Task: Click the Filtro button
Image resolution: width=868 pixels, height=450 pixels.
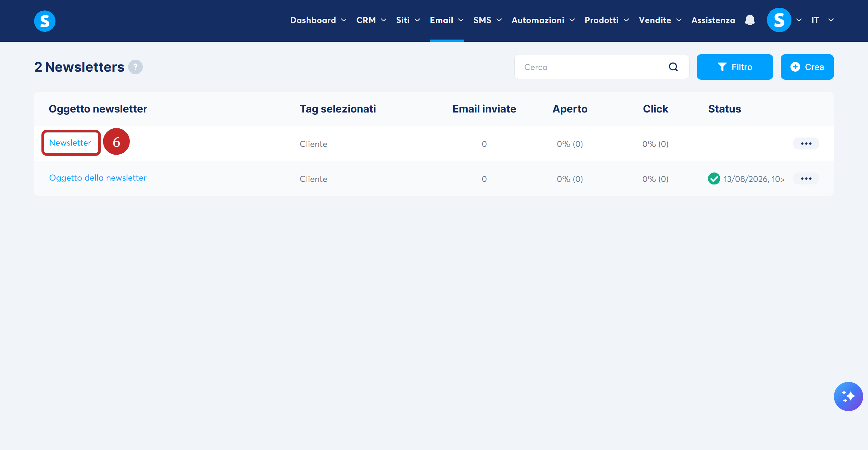Action: click(x=735, y=67)
